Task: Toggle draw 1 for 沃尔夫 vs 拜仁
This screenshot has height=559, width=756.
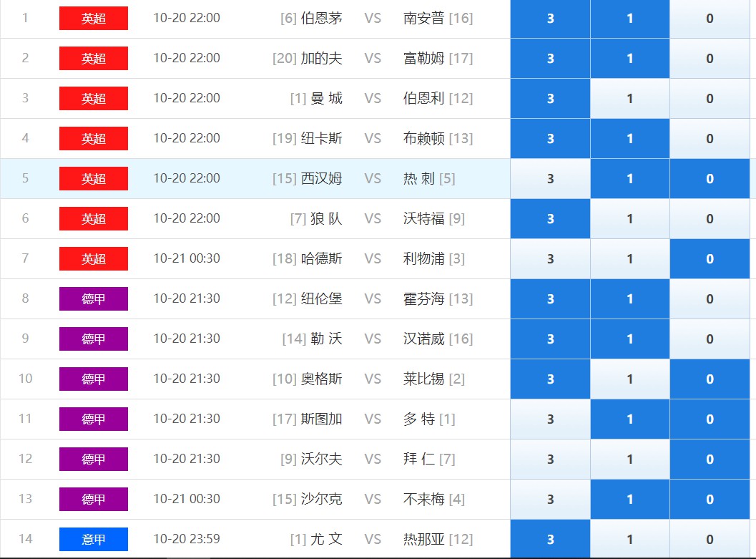Action: (x=629, y=459)
